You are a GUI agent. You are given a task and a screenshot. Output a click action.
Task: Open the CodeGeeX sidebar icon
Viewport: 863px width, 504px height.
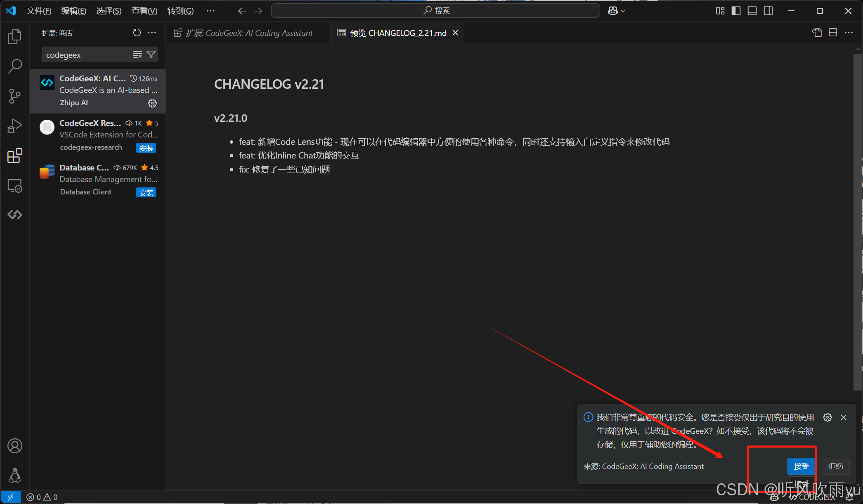15,215
